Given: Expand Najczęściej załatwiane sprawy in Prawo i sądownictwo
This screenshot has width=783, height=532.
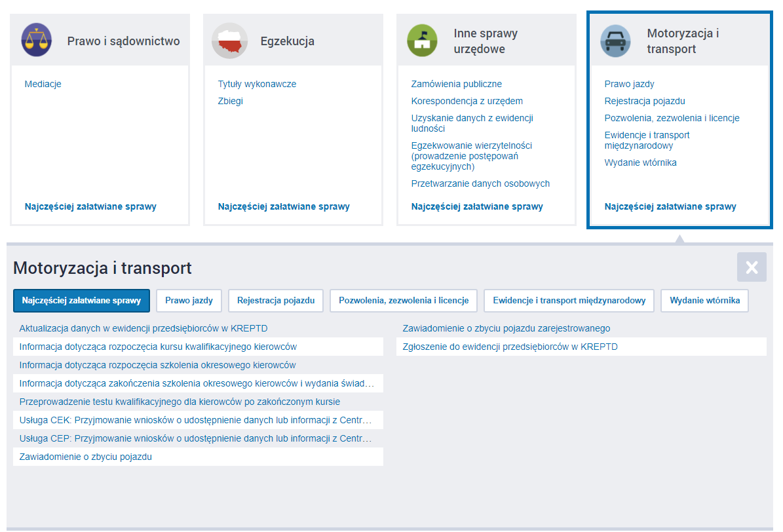Looking at the screenshot, I should pyautogui.click(x=90, y=206).
